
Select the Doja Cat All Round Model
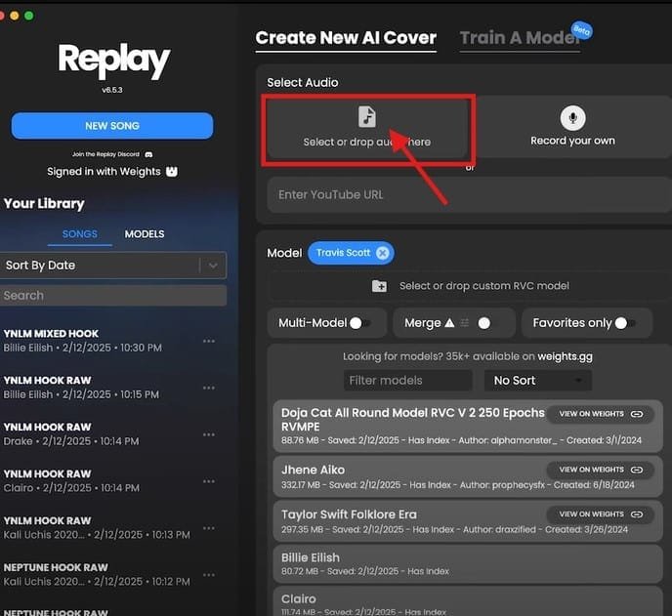[x=468, y=427]
